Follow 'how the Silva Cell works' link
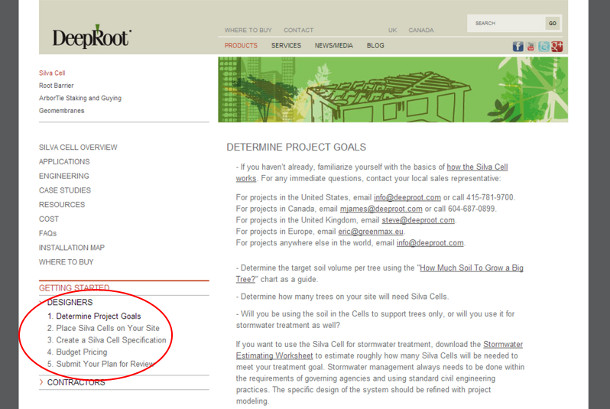610x409 pixels. [x=477, y=167]
